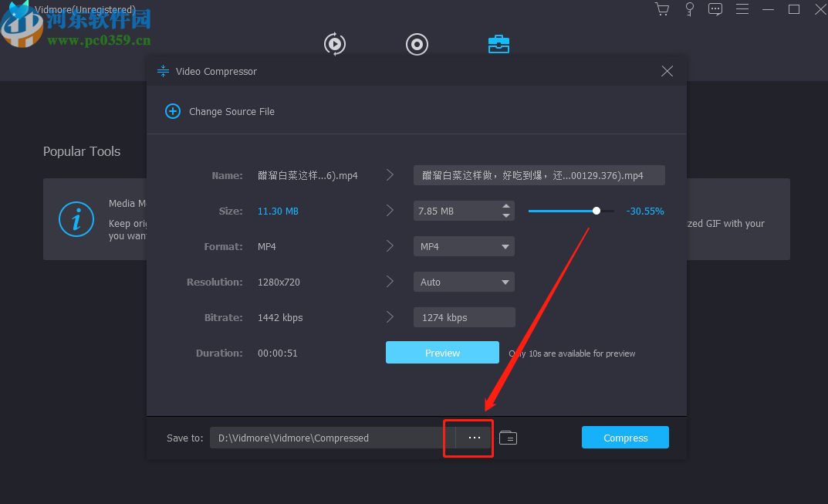The width and height of the screenshot is (828, 504).
Task: Click the Popular Tools heading
Action: pos(82,151)
